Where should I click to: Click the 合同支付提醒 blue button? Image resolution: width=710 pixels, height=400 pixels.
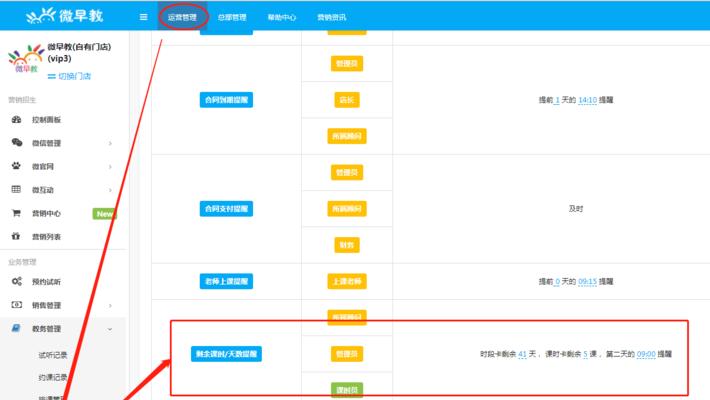(226, 208)
